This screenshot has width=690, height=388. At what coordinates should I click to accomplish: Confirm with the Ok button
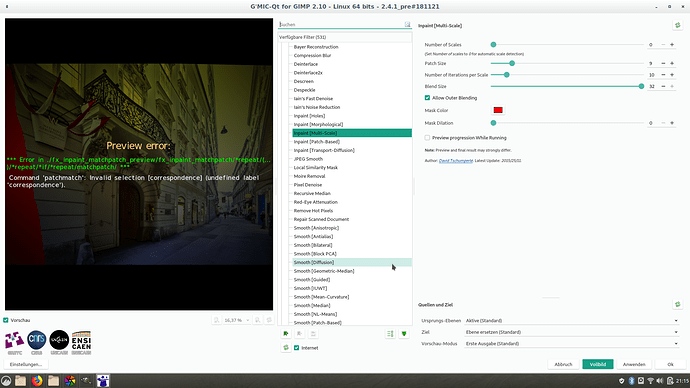coord(670,364)
